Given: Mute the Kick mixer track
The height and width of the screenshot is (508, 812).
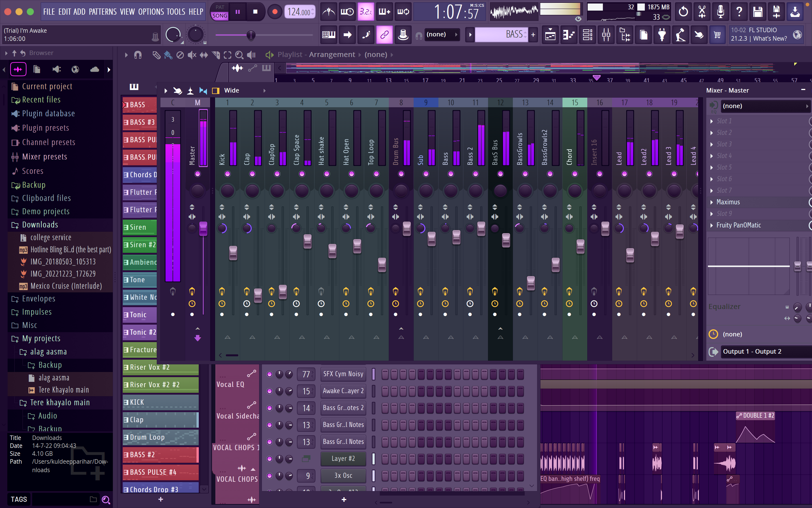Looking at the screenshot, I should (228, 174).
